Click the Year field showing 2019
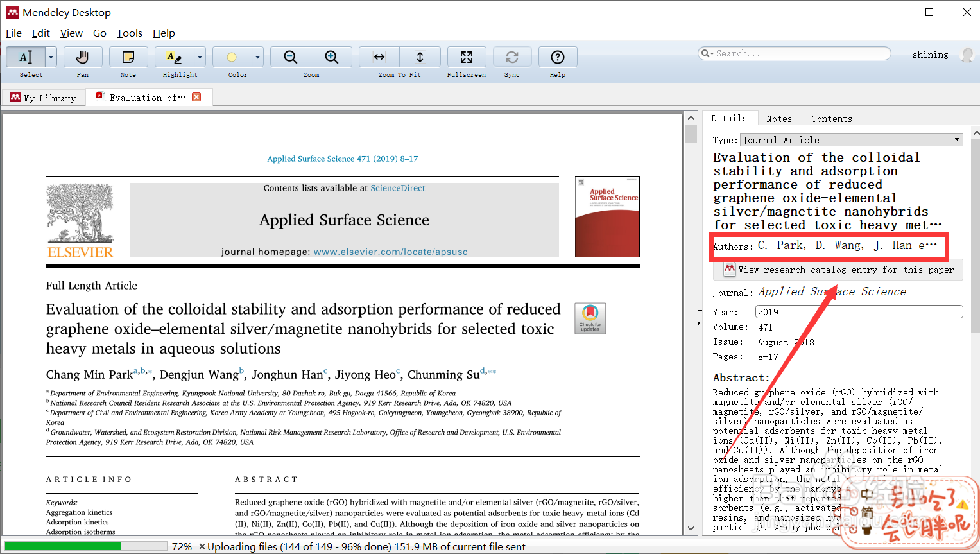 859,312
